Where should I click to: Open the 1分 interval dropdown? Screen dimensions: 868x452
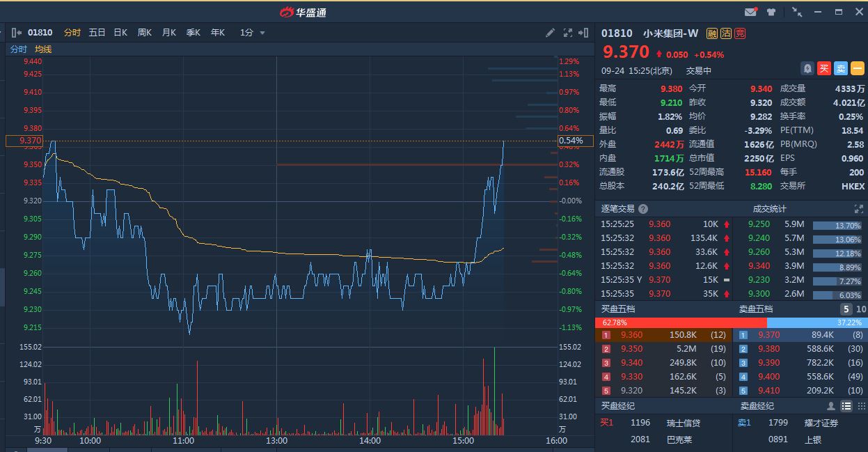click(253, 33)
